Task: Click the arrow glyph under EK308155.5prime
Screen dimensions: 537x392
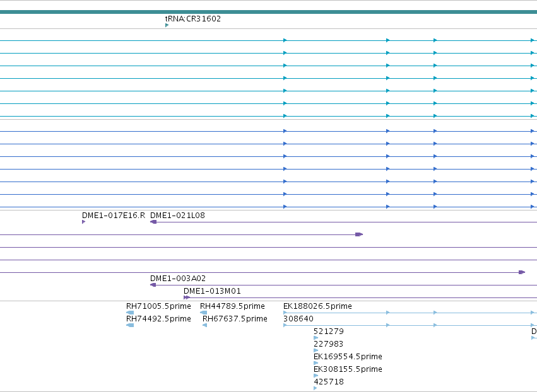Action: (x=316, y=376)
